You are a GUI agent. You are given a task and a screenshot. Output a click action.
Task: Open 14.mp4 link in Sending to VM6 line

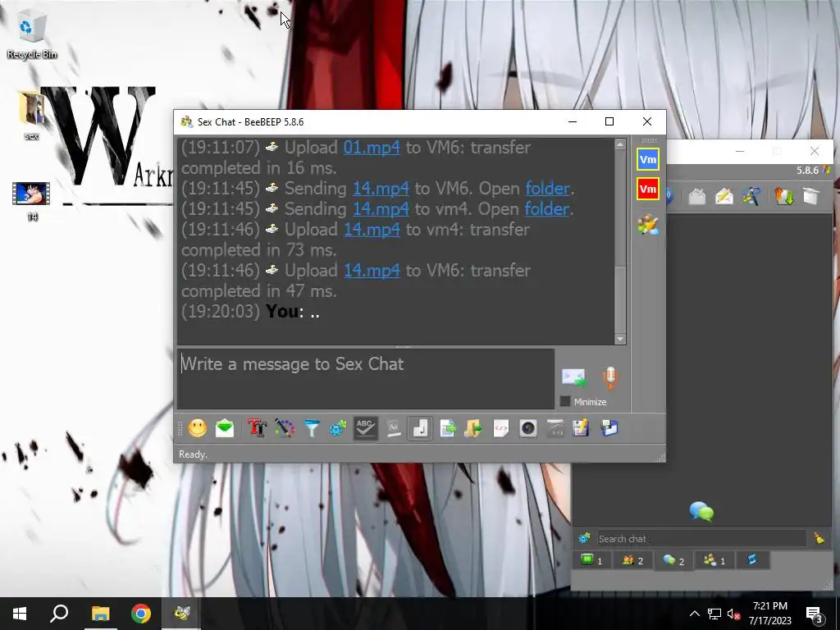[x=381, y=189]
